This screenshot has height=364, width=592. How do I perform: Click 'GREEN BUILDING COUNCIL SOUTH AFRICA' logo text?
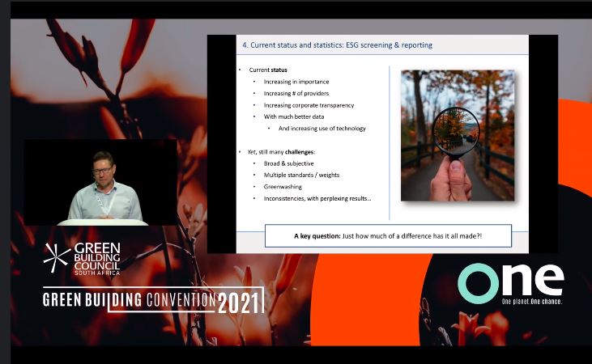click(97, 259)
